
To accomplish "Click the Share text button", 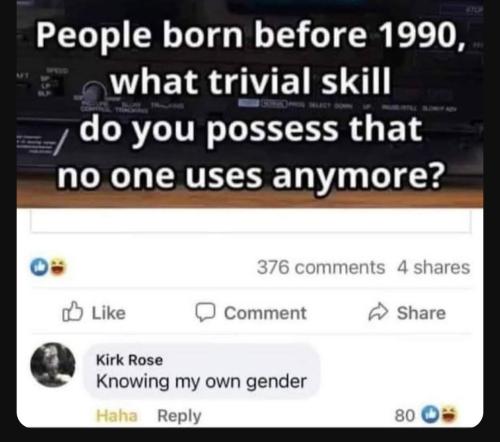I will pos(421,313).
